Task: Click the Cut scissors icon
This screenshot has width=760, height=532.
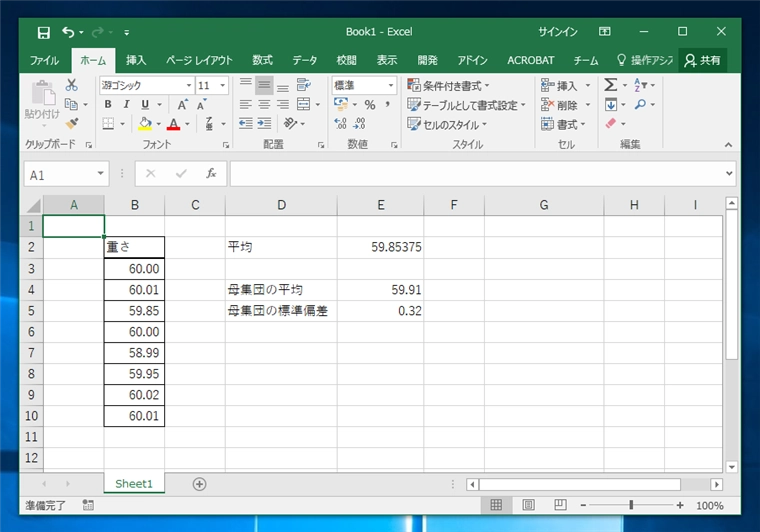Action: click(72, 85)
